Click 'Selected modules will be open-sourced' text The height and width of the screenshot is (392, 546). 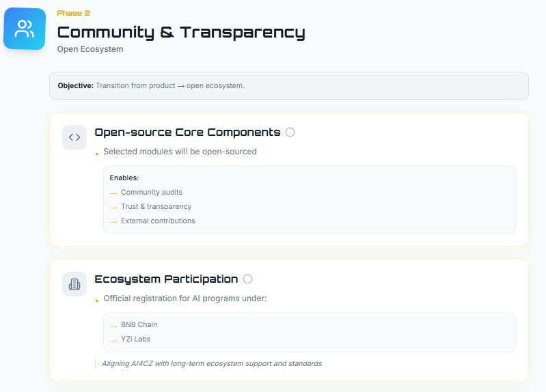[x=180, y=152]
